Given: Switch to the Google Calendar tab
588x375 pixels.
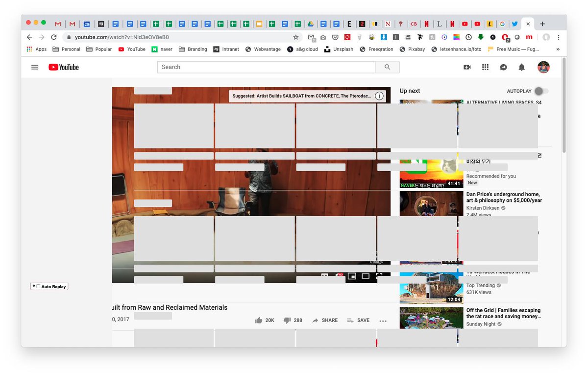Looking at the screenshot, I should [87, 24].
